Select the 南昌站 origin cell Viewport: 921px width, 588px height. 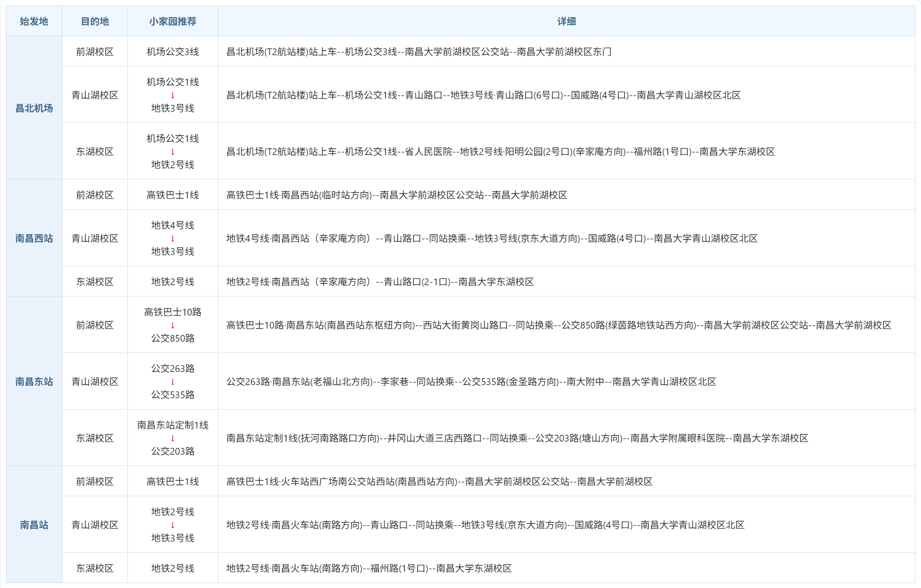point(33,525)
